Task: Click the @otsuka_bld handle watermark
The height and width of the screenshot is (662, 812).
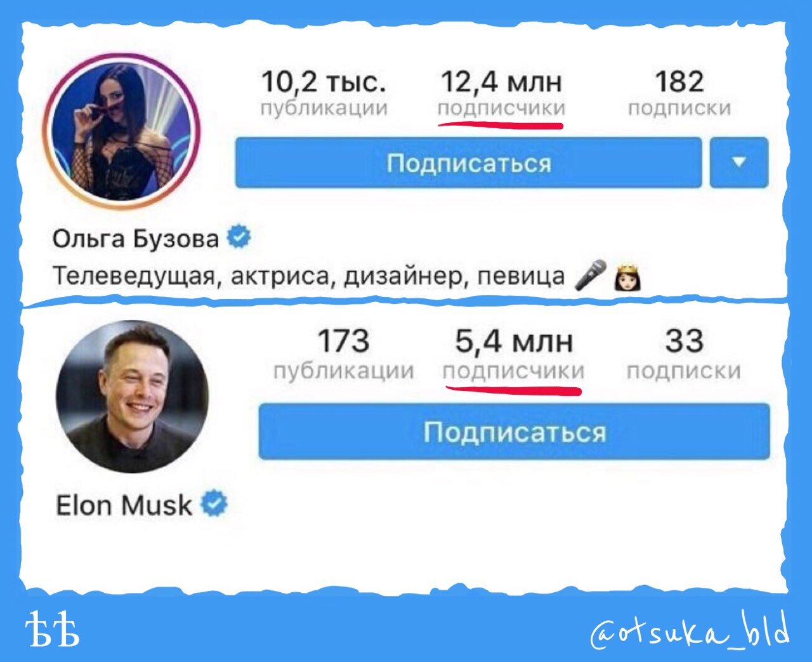Action: click(690, 630)
